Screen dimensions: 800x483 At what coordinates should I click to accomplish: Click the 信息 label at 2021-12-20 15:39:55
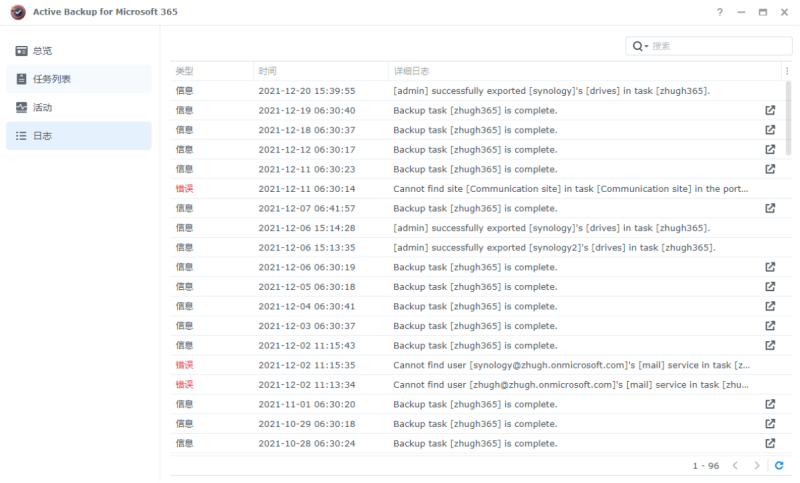click(x=184, y=91)
